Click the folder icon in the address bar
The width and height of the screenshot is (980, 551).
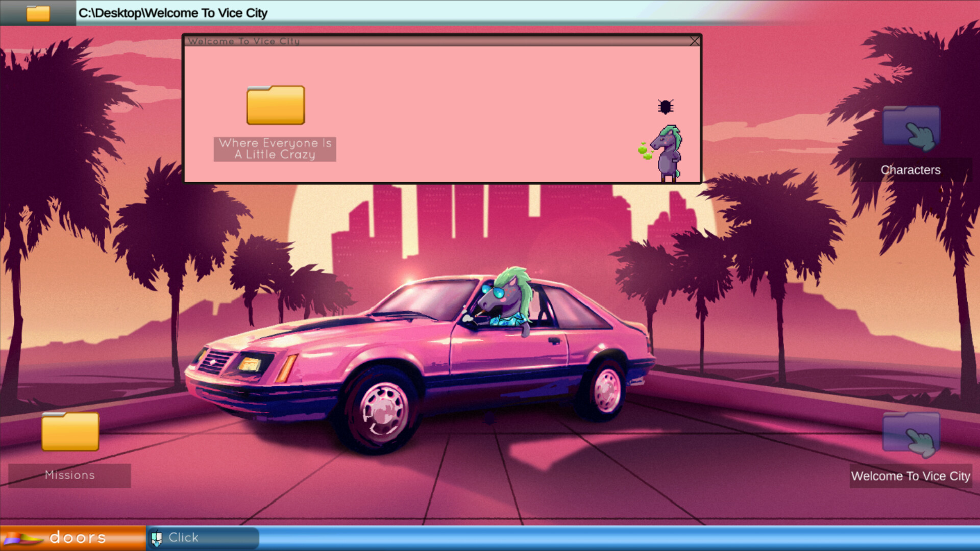(37, 13)
